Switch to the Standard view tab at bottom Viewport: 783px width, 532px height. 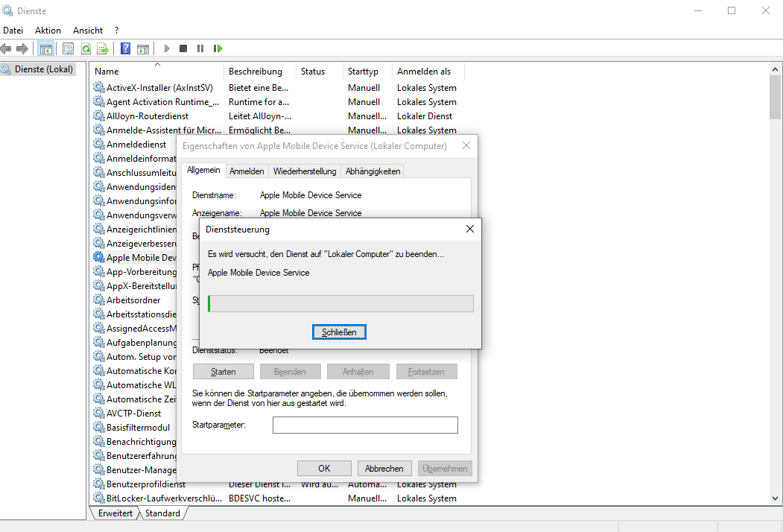[162, 513]
